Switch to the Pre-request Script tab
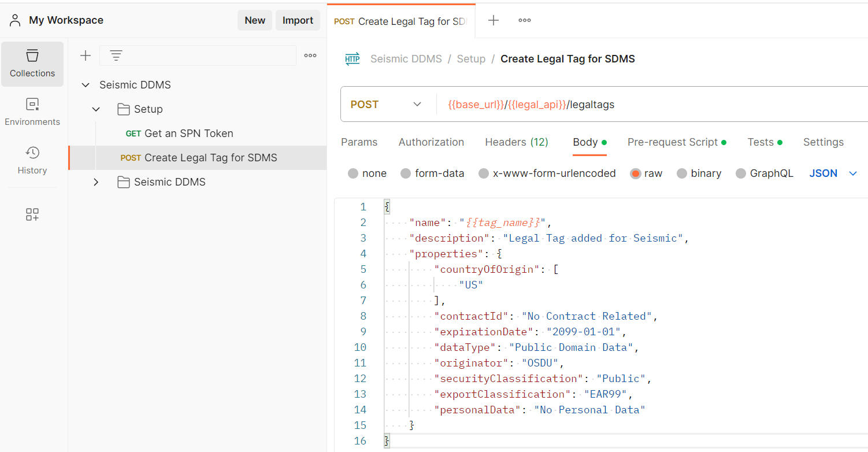Viewport: 868px width, 452px height. click(677, 142)
